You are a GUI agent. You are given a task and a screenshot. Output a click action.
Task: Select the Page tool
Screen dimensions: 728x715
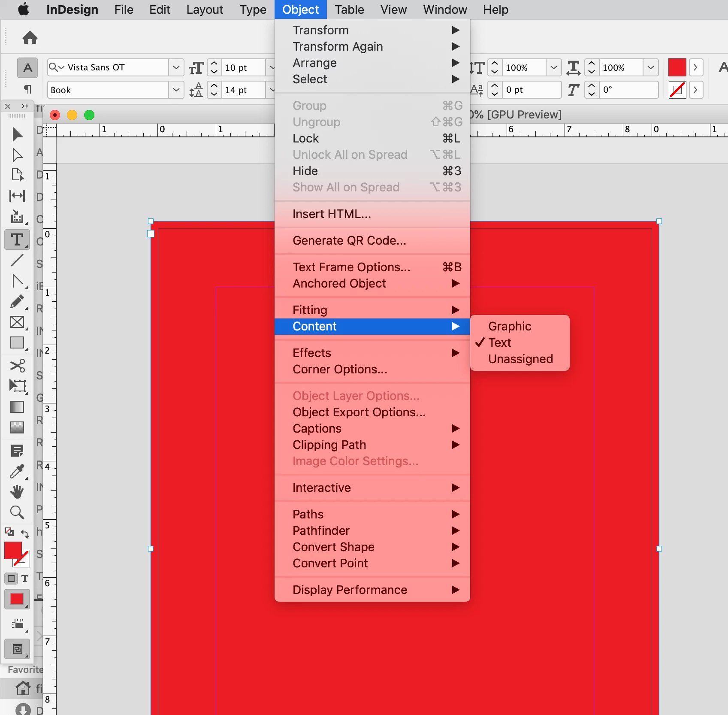(x=17, y=175)
